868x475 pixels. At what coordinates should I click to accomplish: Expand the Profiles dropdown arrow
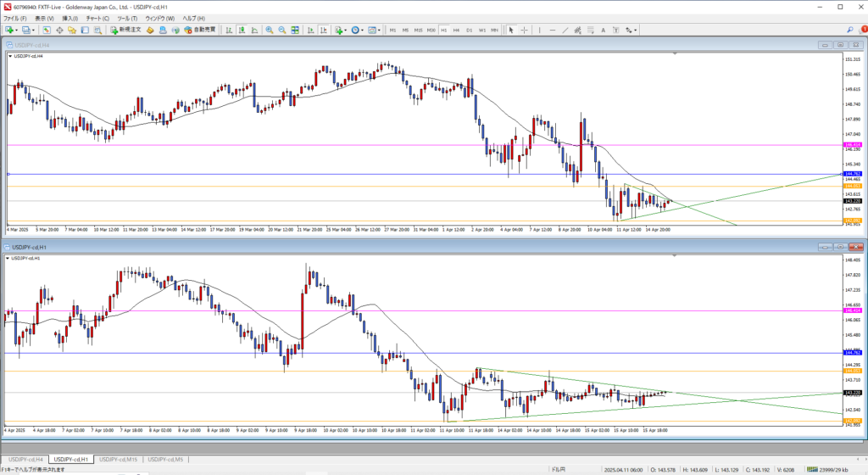(33, 31)
